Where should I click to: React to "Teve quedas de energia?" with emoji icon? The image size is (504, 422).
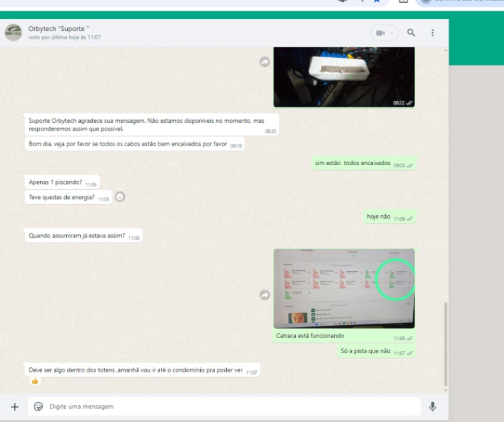click(120, 197)
